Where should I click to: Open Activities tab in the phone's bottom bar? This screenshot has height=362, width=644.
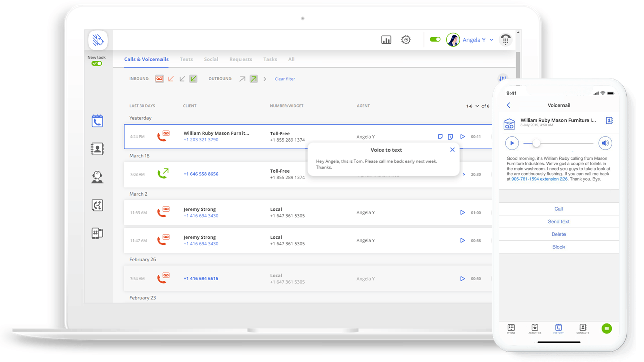pyautogui.click(x=535, y=329)
